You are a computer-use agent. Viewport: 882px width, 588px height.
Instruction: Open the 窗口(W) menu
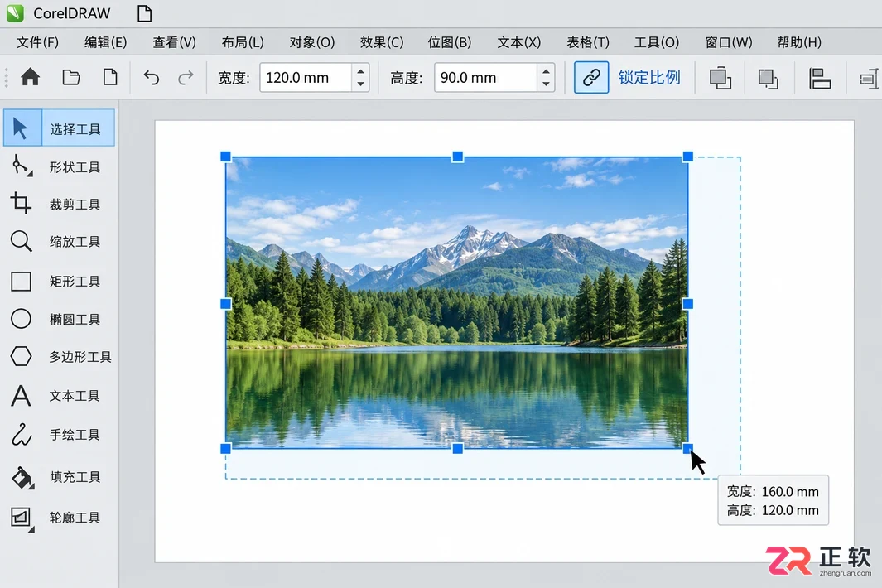[x=729, y=42]
